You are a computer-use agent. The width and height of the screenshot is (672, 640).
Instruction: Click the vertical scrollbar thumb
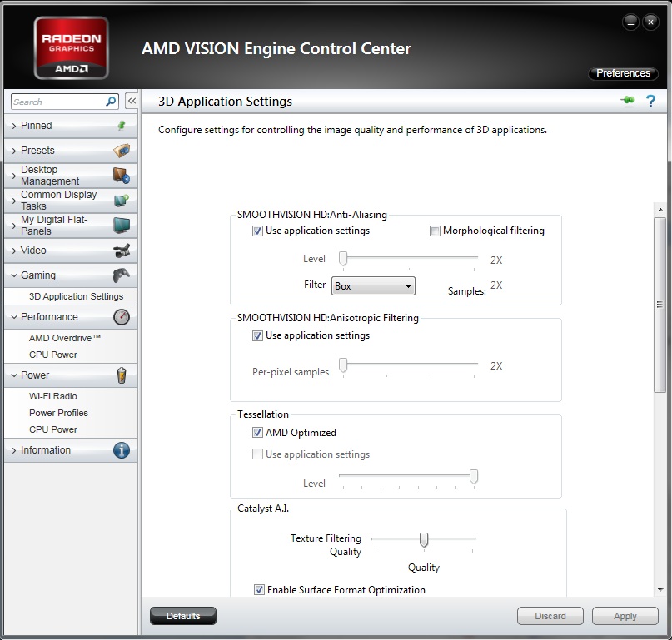point(660,305)
